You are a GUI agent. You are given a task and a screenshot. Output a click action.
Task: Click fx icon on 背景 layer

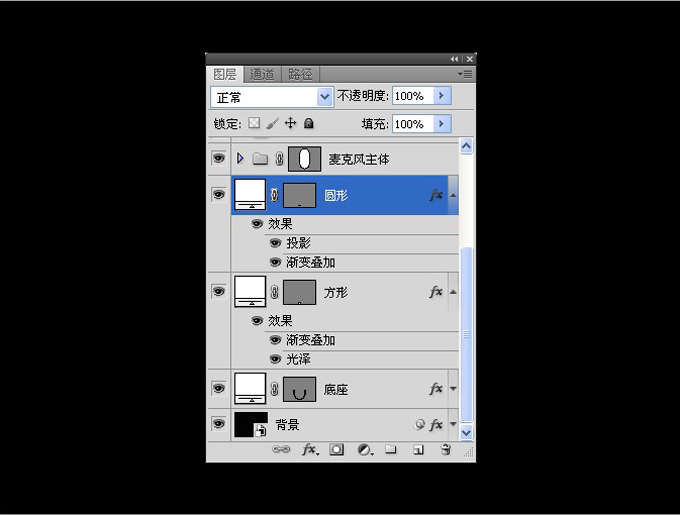tap(436, 424)
